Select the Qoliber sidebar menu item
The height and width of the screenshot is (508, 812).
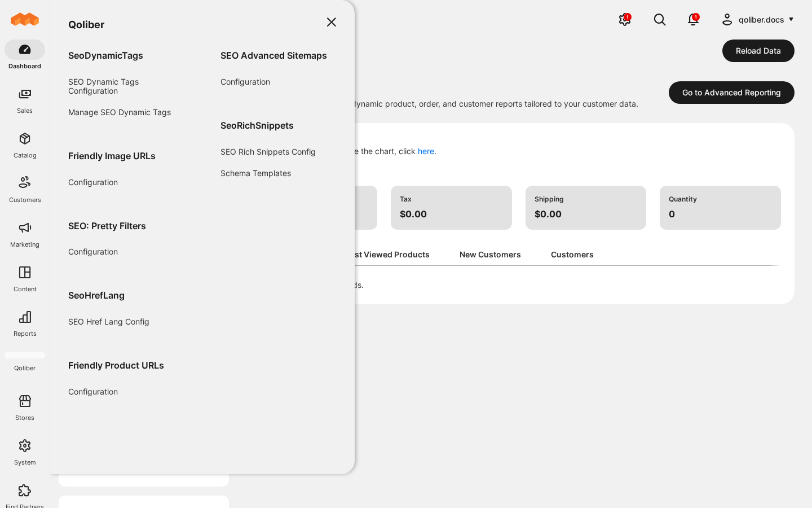25,362
